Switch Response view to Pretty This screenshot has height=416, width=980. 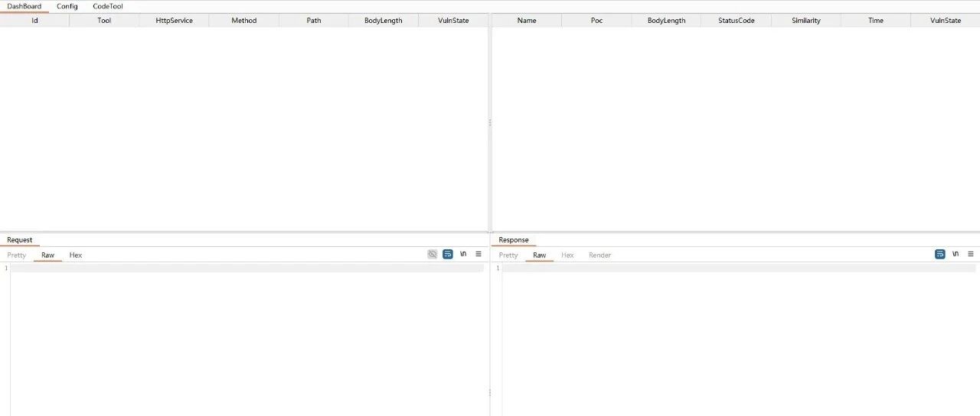tap(508, 255)
